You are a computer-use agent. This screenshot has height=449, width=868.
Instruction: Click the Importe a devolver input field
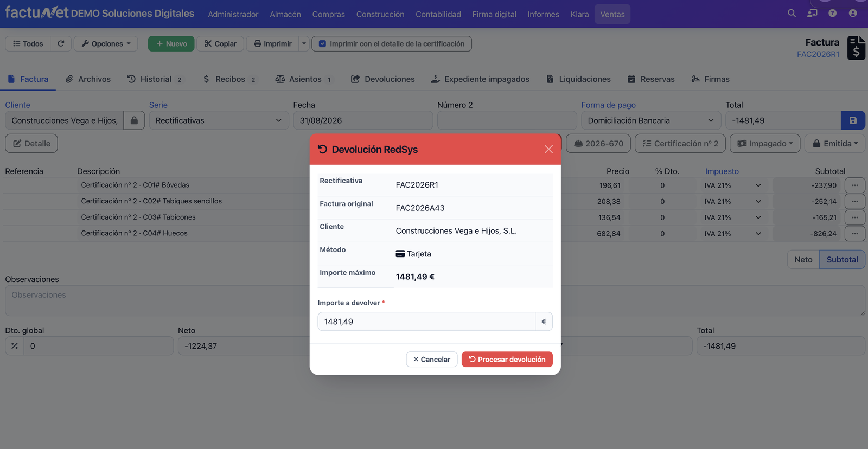pos(426,322)
